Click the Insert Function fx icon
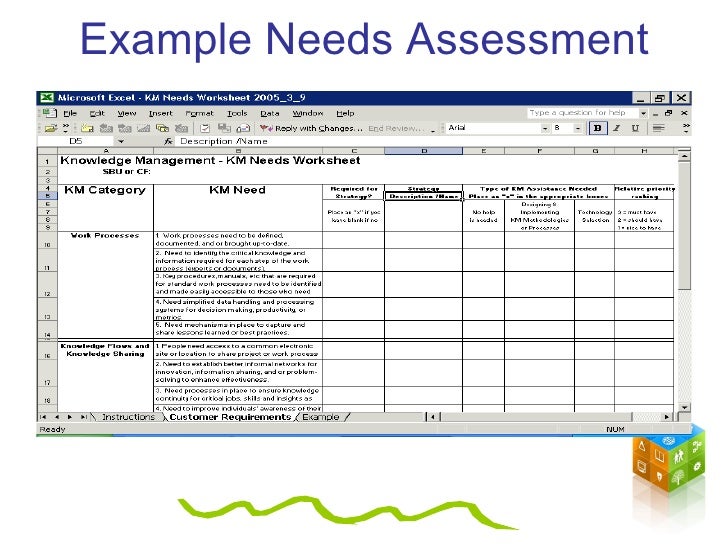Viewport: 728px width, 546px height. pos(168,141)
